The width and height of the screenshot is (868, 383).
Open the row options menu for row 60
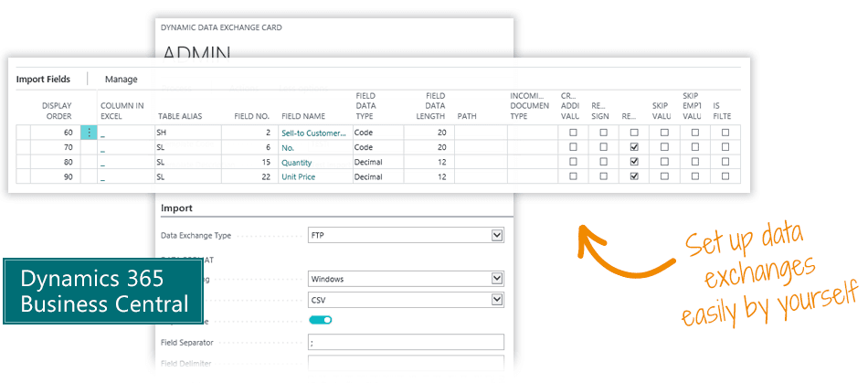tap(89, 133)
